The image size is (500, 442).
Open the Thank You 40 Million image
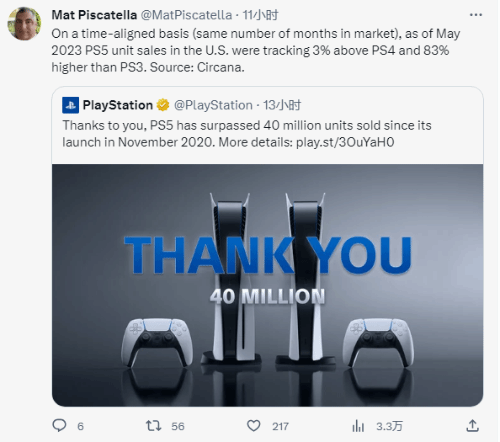pos(267,285)
